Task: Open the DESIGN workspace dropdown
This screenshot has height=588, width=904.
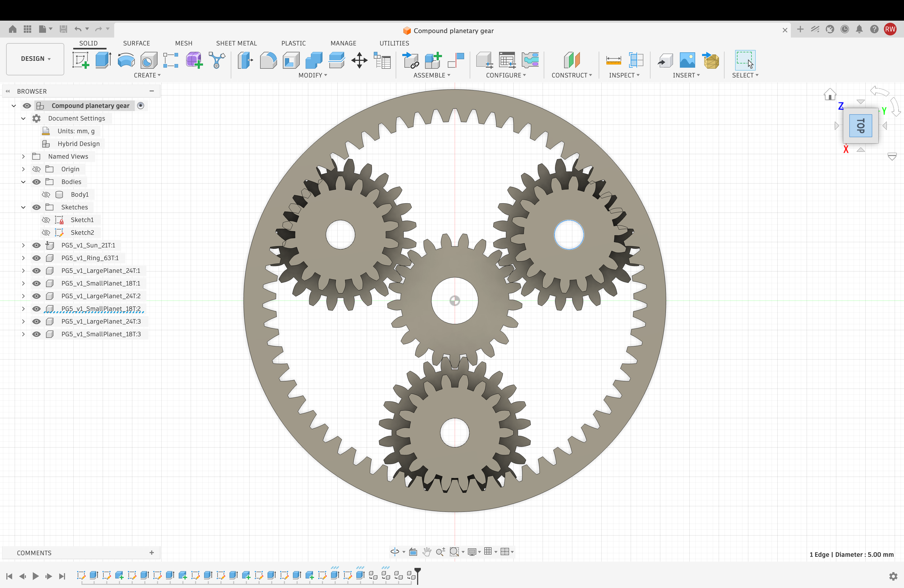Action: pos(35,59)
